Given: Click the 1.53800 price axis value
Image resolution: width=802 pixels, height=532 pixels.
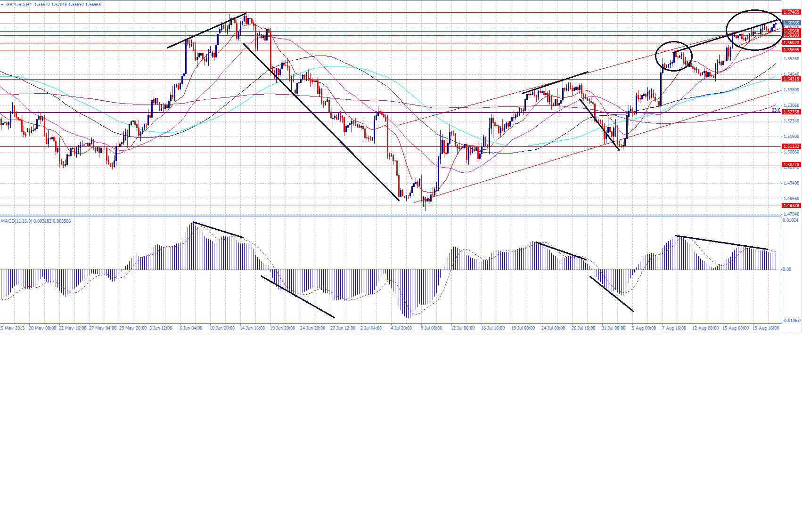Looking at the screenshot, I should coord(791,89).
